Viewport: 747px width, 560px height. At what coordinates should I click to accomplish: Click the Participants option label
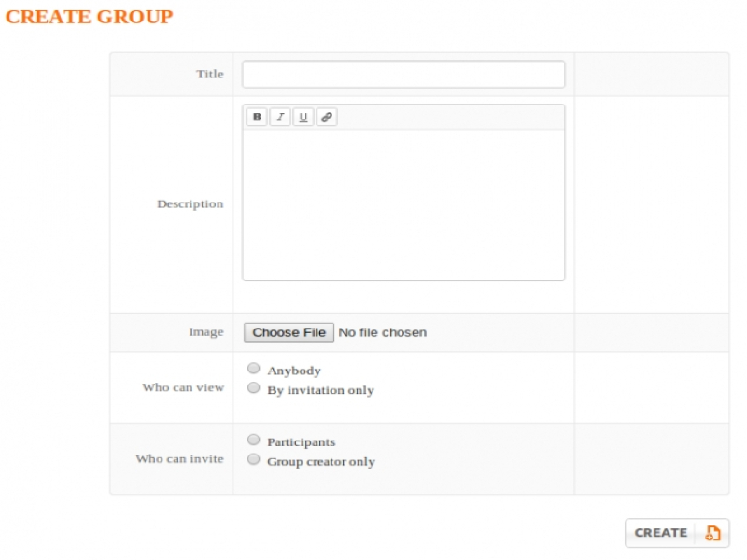[x=301, y=441]
